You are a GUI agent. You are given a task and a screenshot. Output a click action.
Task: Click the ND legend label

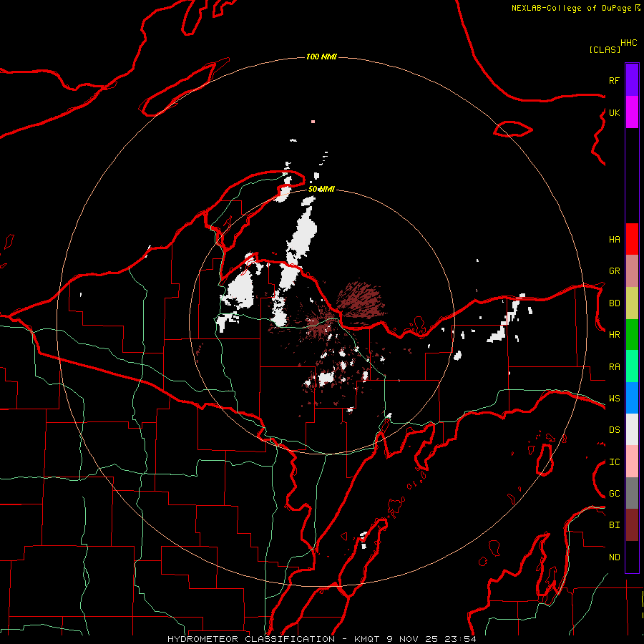[x=615, y=557]
